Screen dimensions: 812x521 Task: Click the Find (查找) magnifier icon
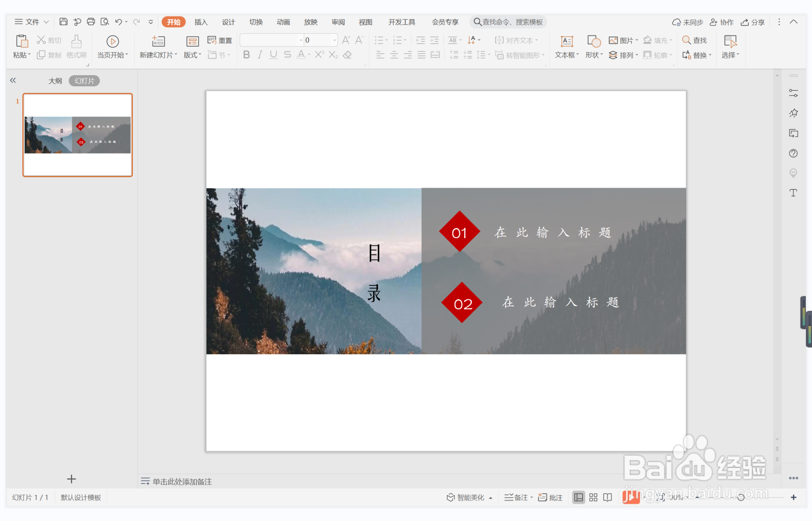coord(686,40)
